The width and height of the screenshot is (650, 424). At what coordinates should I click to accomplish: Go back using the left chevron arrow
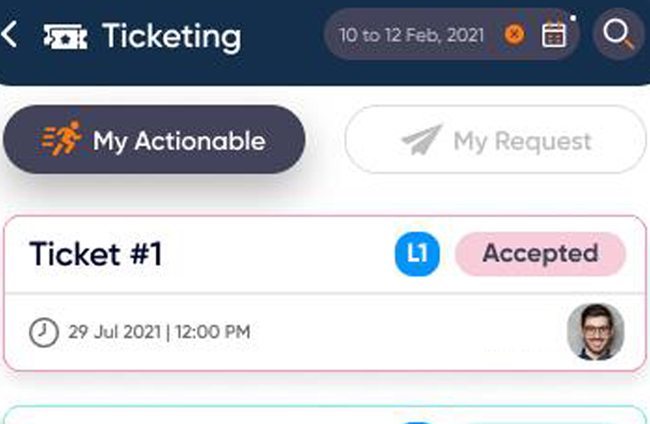click(x=9, y=34)
